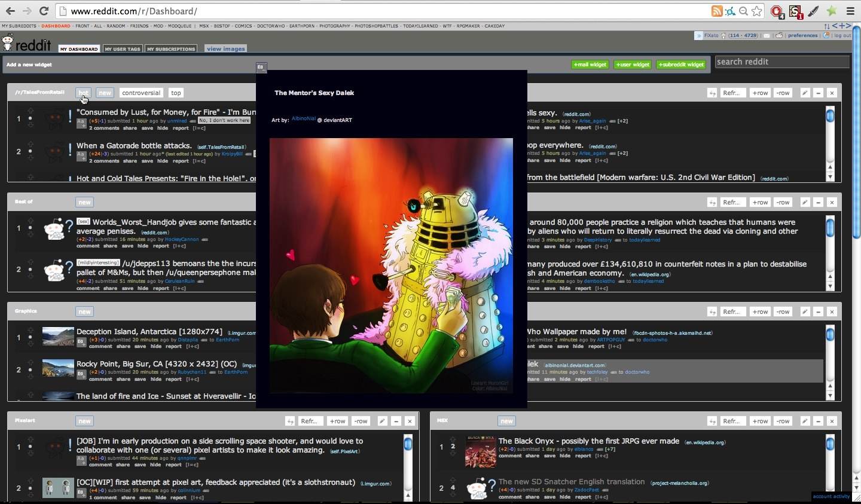The width and height of the screenshot is (861, 504).
Task: Click the reddit logo
Action: click(x=27, y=44)
